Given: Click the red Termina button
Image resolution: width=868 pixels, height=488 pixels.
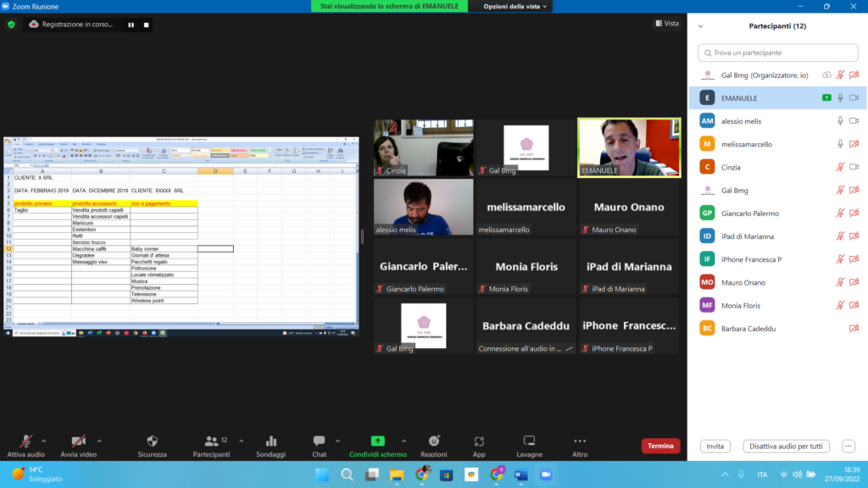Looking at the screenshot, I should click(x=660, y=446).
